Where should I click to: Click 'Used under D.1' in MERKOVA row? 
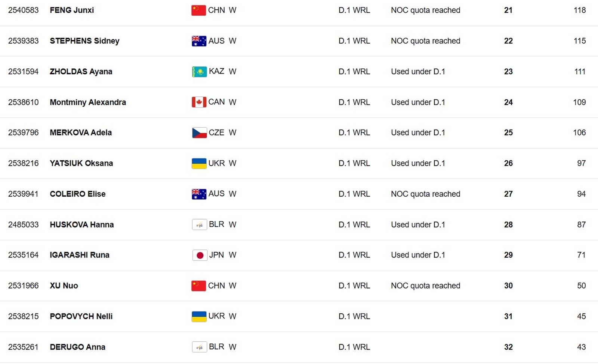tap(418, 133)
